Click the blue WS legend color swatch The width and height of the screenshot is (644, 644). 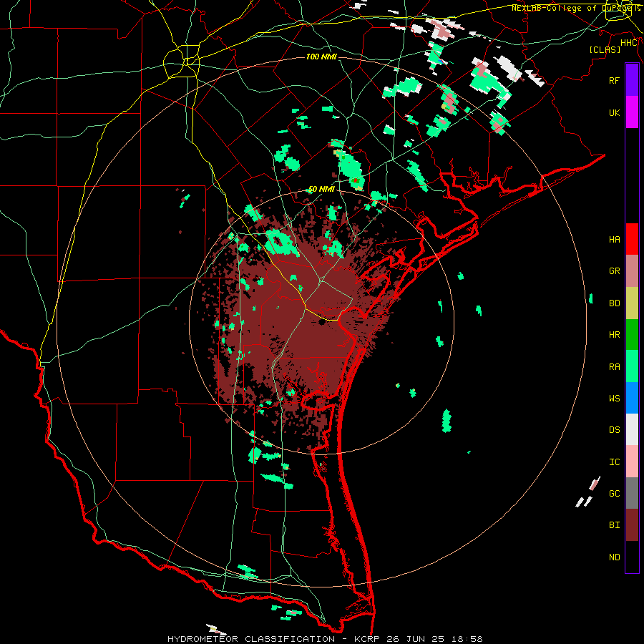pos(632,398)
